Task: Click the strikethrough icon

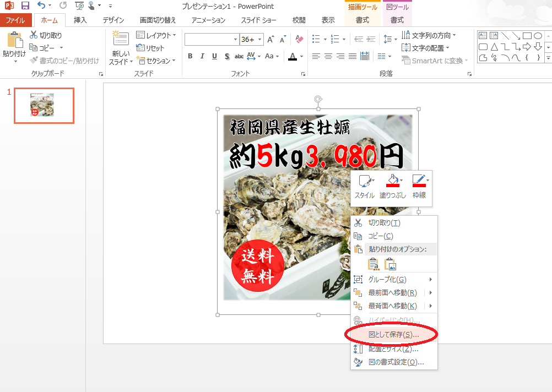Action: [239, 56]
